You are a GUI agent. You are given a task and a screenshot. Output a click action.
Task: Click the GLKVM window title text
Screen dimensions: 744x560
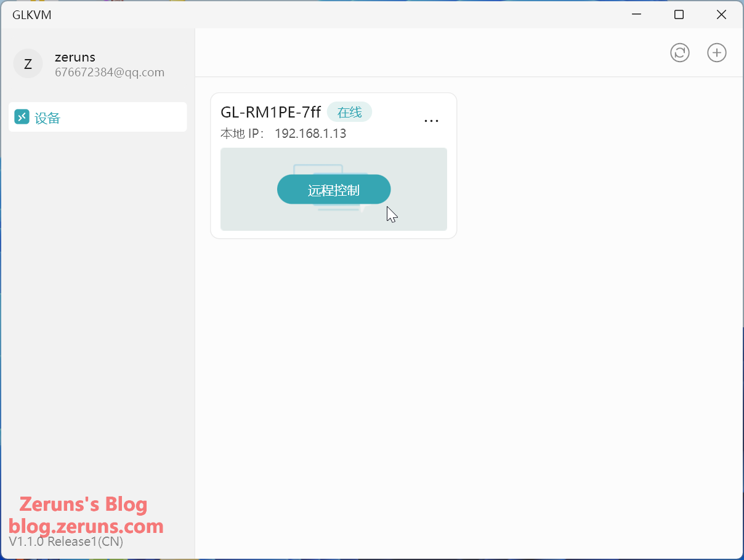tap(32, 15)
